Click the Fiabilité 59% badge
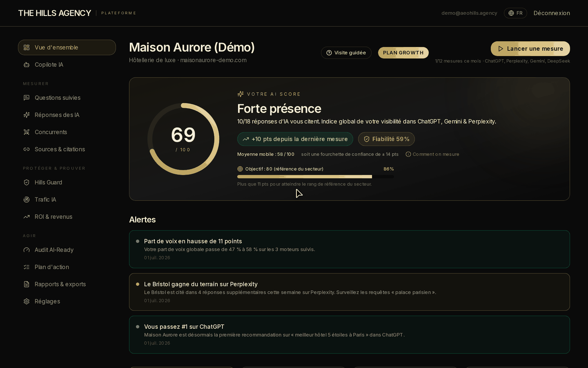 386,139
